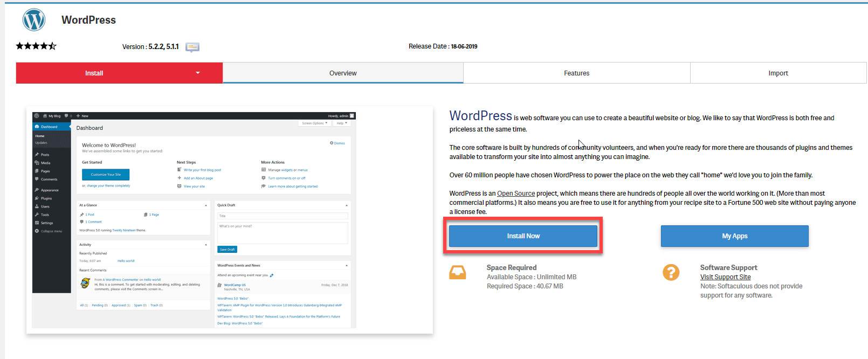Screen dimensions: 868x359
Task: Switch to the Overview tab
Action: [343, 73]
